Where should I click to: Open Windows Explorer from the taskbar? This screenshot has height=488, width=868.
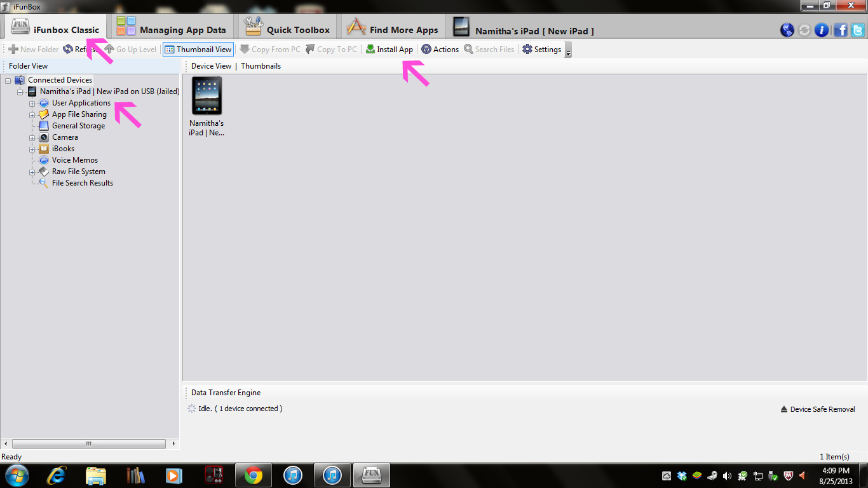96,475
